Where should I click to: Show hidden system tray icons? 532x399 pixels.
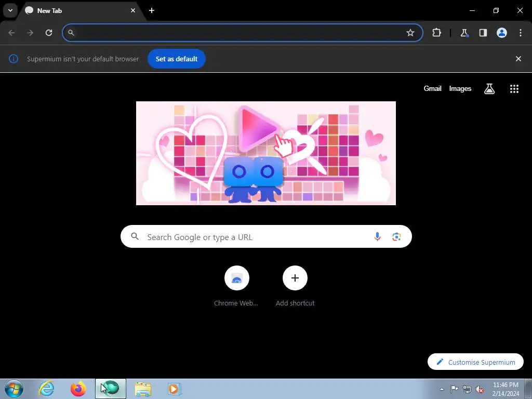point(442,389)
